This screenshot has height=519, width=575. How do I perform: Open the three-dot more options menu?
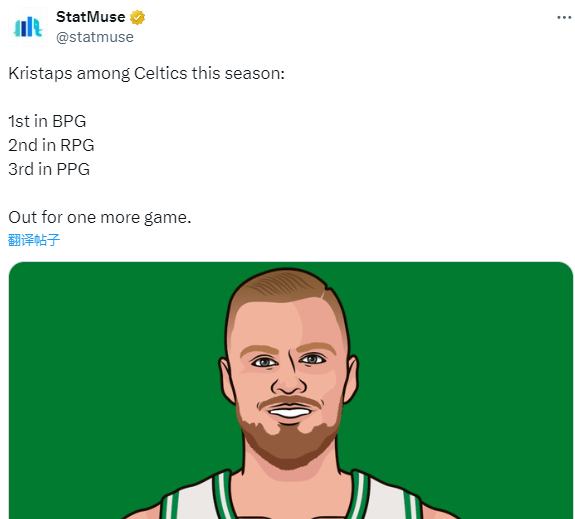(x=564, y=17)
